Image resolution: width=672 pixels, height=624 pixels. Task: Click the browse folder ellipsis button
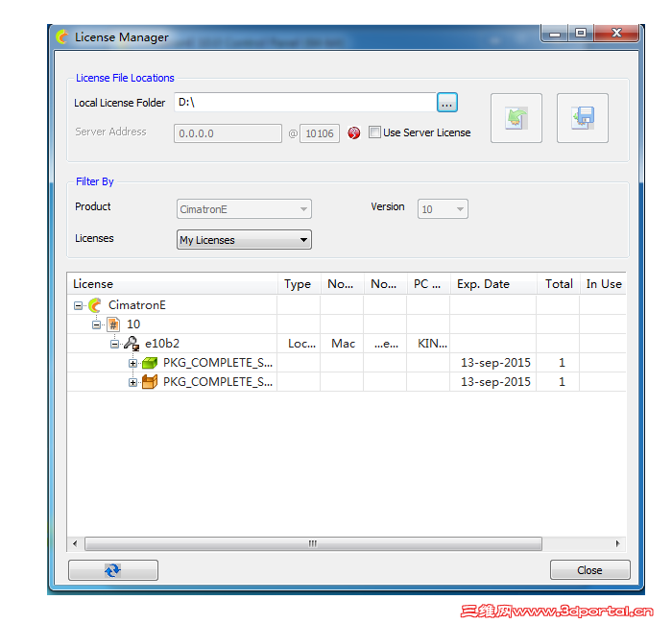[447, 103]
